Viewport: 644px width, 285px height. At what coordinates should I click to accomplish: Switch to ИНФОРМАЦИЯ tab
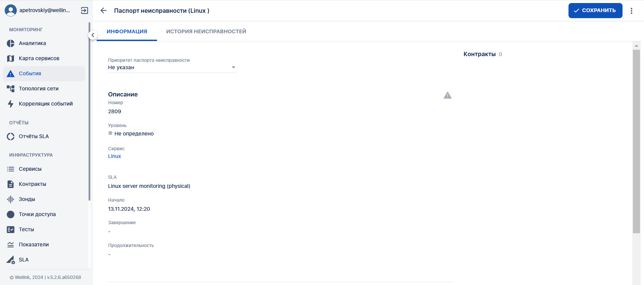click(127, 32)
